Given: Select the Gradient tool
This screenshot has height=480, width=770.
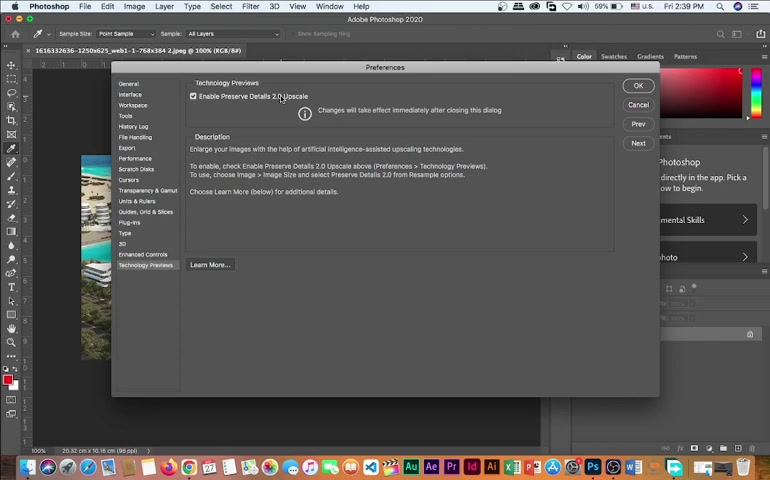Looking at the screenshot, I should [x=11, y=231].
